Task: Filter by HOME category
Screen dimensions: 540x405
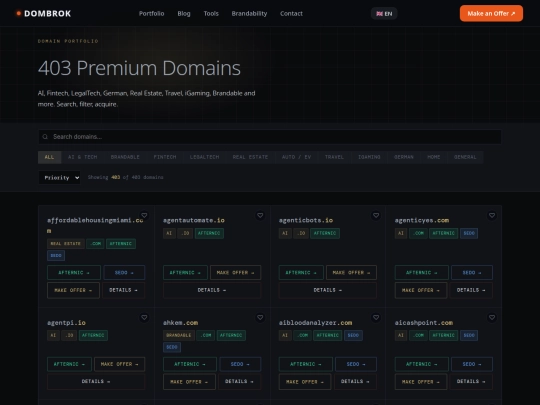Action: click(x=434, y=157)
